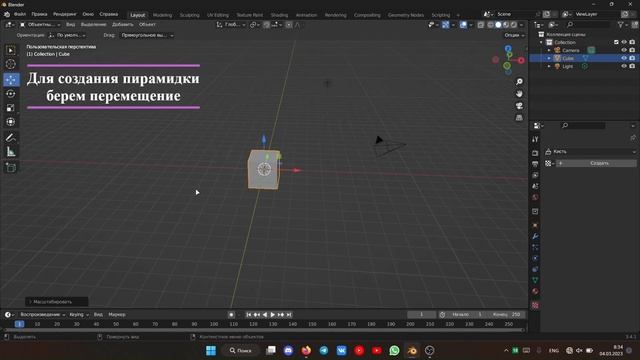Enable solid viewport shading mode
640x360 pixels.
point(498,25)
